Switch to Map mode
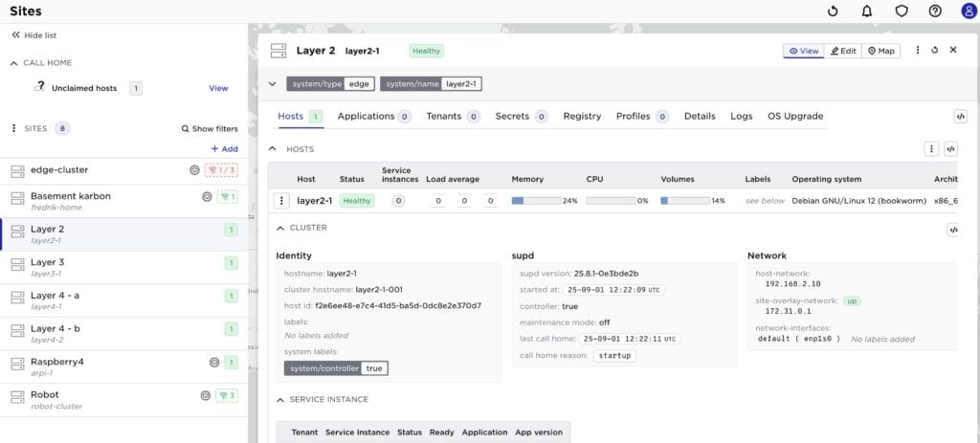 [x=881, y=51]
